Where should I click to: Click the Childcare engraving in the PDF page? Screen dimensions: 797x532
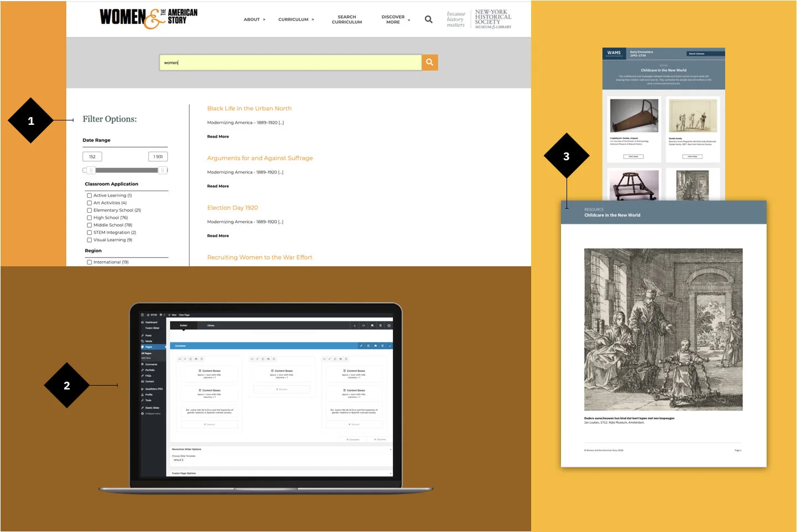click(663, 329)
